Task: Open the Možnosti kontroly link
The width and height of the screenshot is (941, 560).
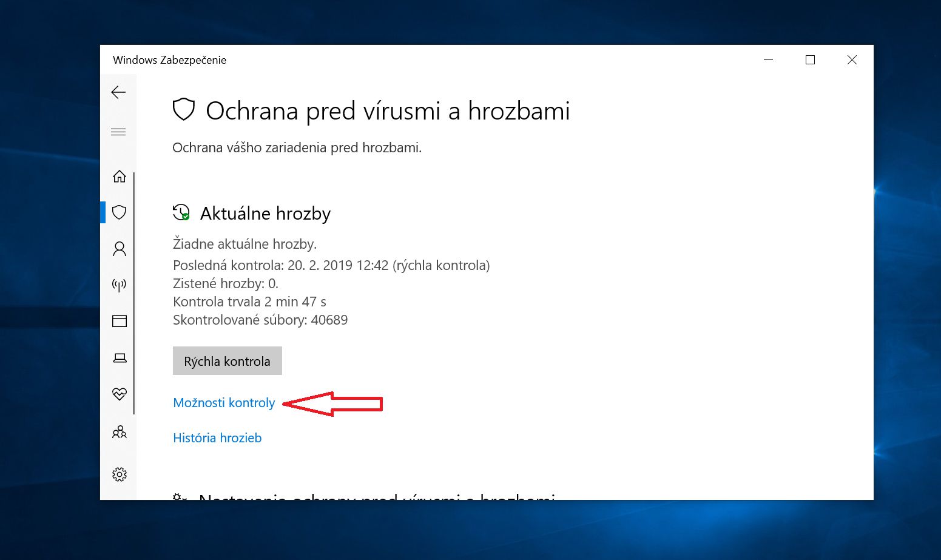Action: (x=224, y=403)
